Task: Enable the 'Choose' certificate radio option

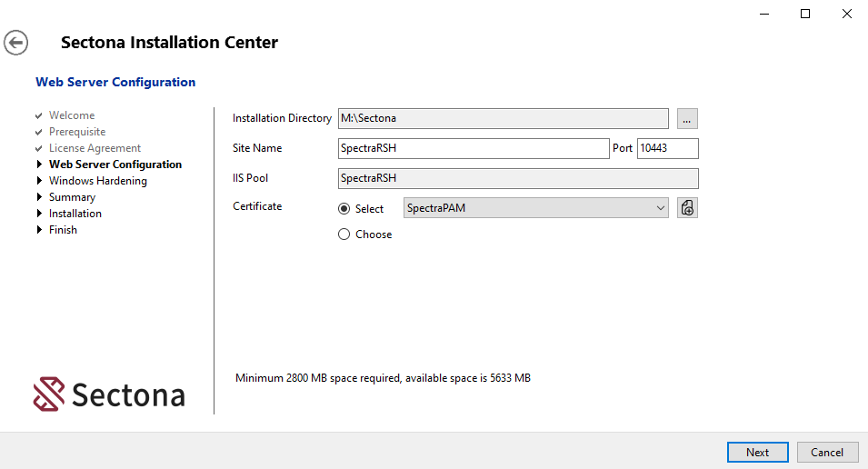Action: pos(344,234)
